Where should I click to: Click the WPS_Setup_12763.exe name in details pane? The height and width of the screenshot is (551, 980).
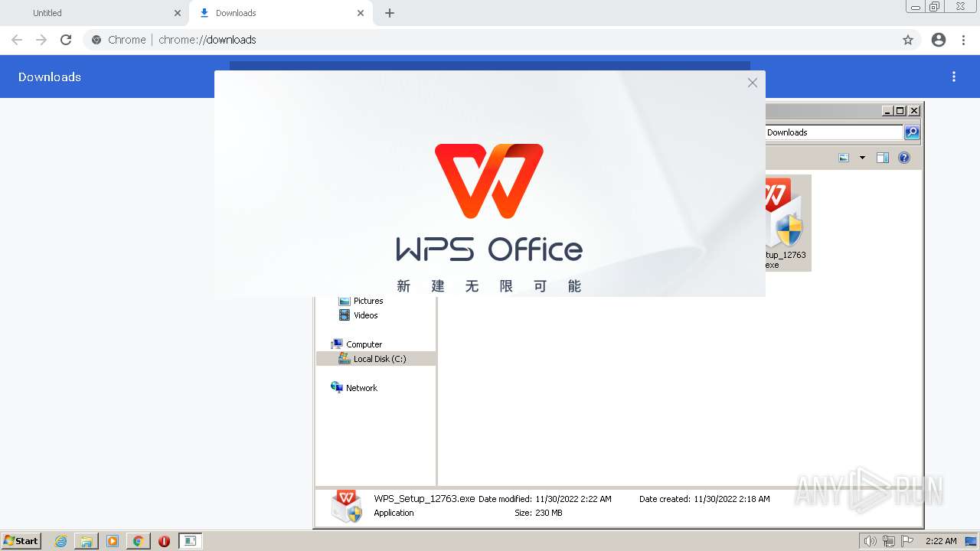424,498
